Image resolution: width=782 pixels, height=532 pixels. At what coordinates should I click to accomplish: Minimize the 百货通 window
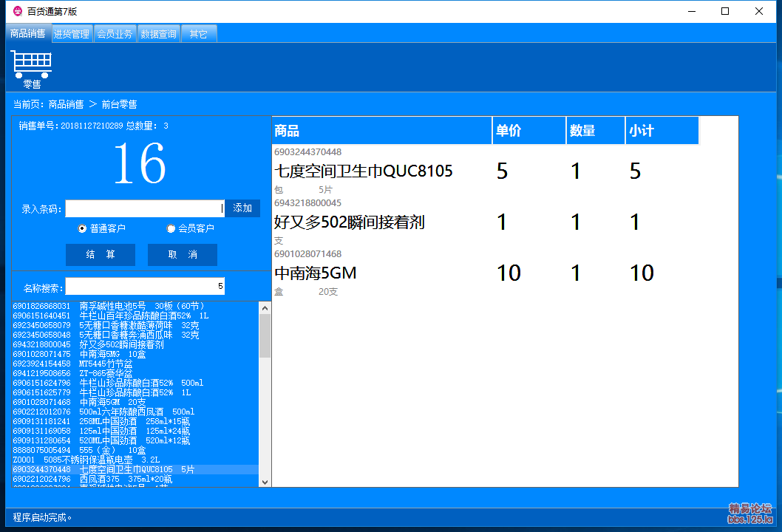pos(692,12)
